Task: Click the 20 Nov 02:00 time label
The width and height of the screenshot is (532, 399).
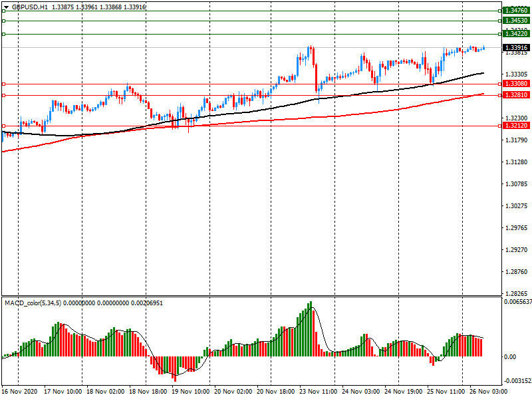Action: click(x=233, y=392)
